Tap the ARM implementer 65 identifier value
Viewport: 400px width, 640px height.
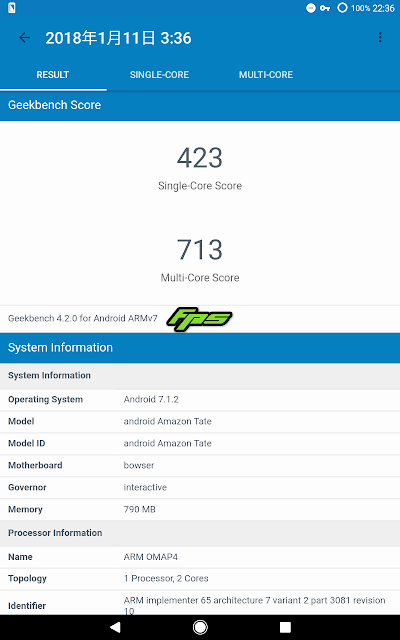tap(254, 605)
